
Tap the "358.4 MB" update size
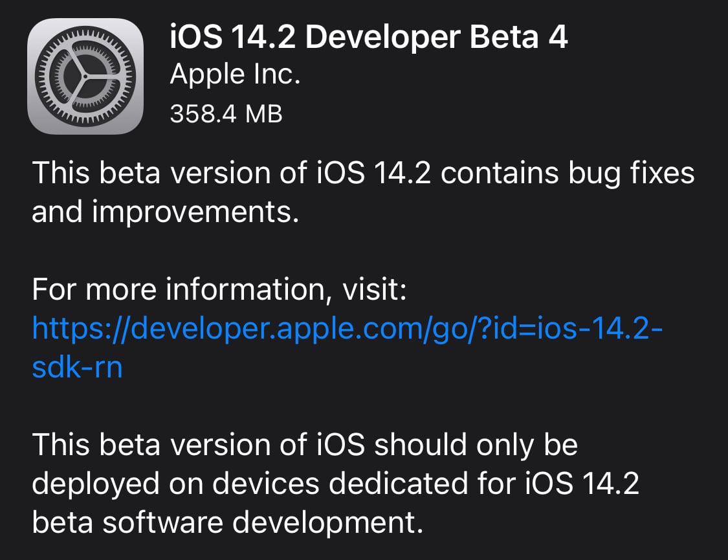[x=226, y=115]
